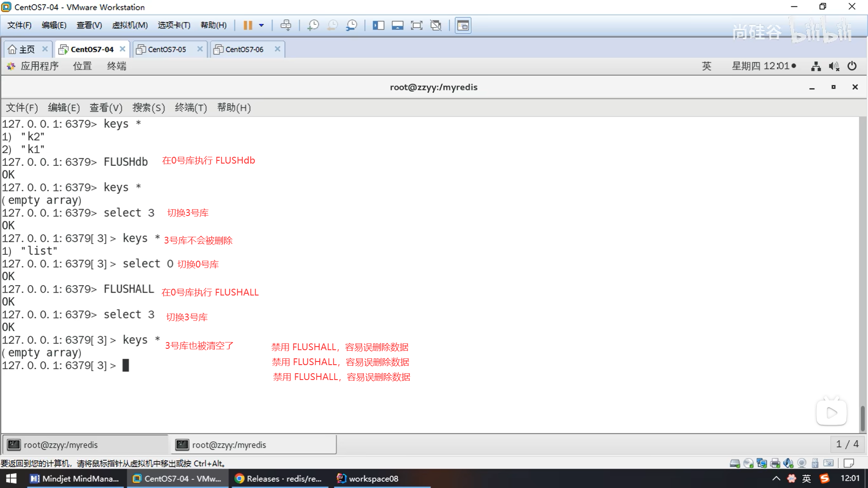The height and width of the screenshot is (488, 868).
Task: Click the pause virtual machine icon
Action: coord(247,25)
